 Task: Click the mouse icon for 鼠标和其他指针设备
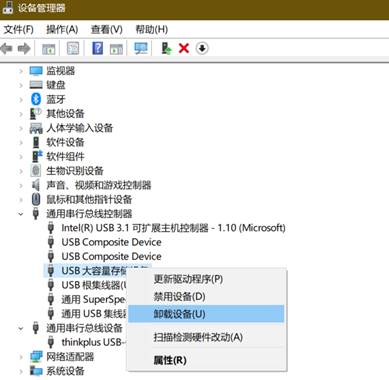pyautogui.click(x=36, y=200)
